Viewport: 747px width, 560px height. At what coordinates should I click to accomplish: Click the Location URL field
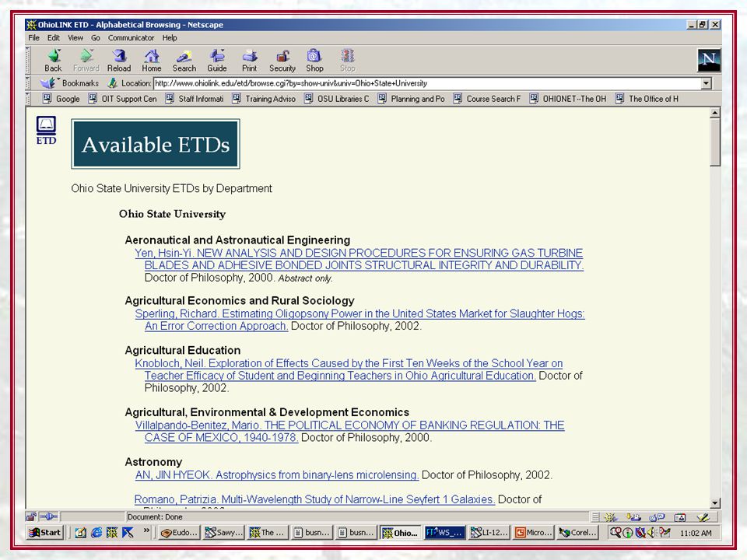tap(427, 83)
